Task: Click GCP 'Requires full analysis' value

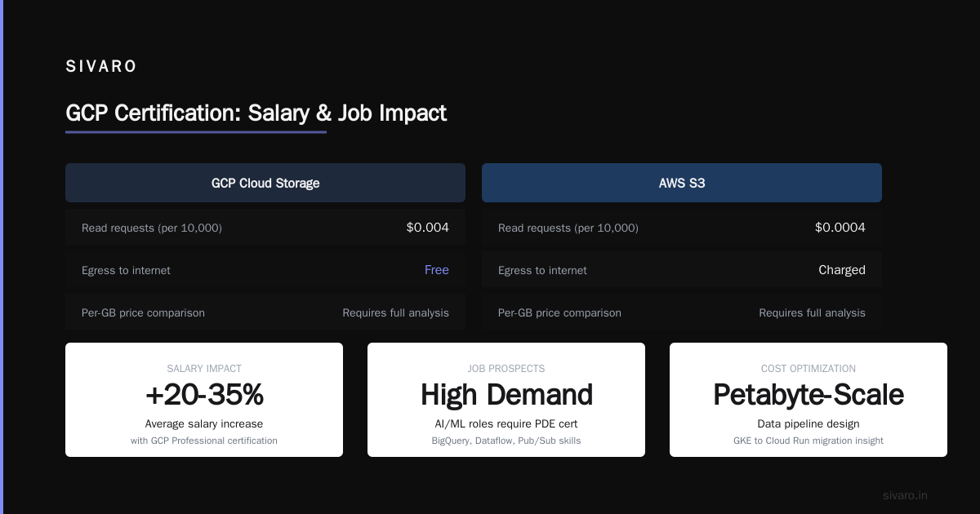Action: tap(395, 312)
